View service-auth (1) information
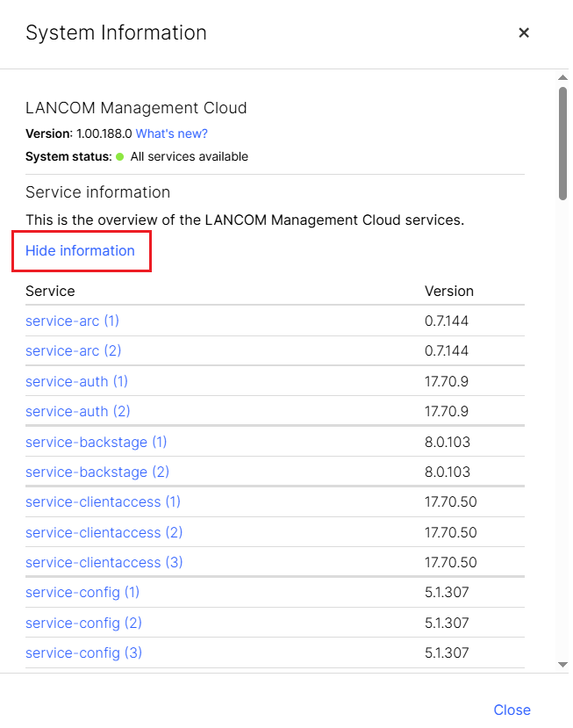 pos(76,381)
